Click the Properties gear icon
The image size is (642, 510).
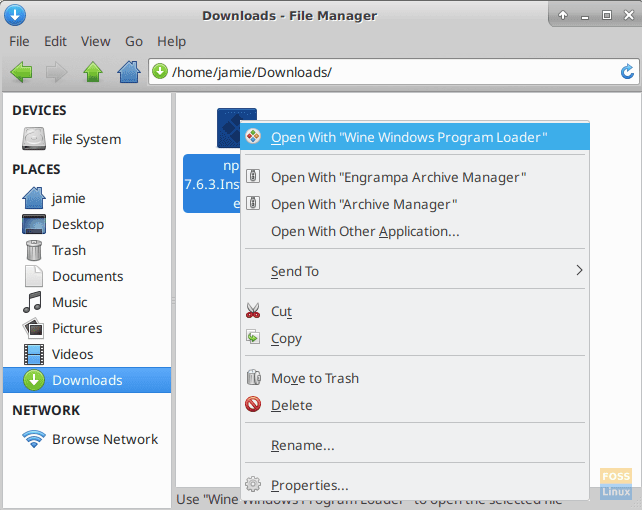[253, 485]
